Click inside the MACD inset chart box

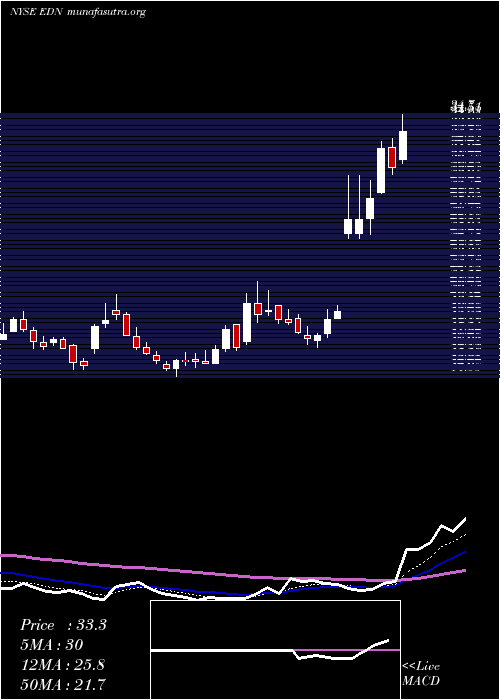click(275, 650)
